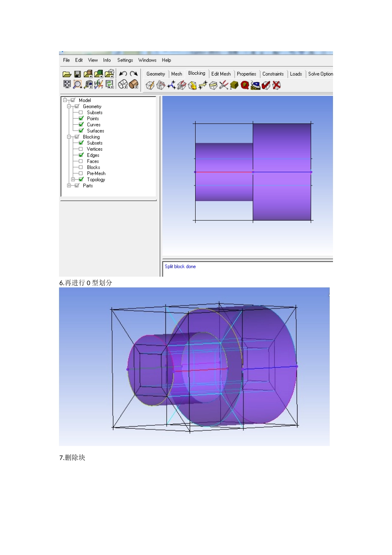Expand the Parts tree node
Screen dimensions: 392x555
point(69,186)
